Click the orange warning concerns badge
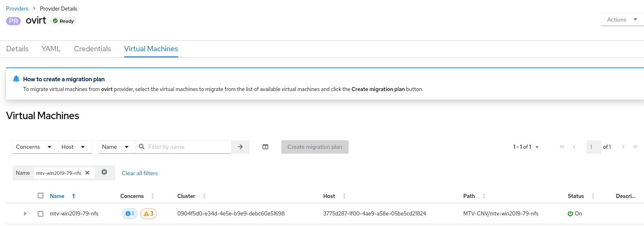This screenshot has width=644, height=226. [x=149, y=213]
